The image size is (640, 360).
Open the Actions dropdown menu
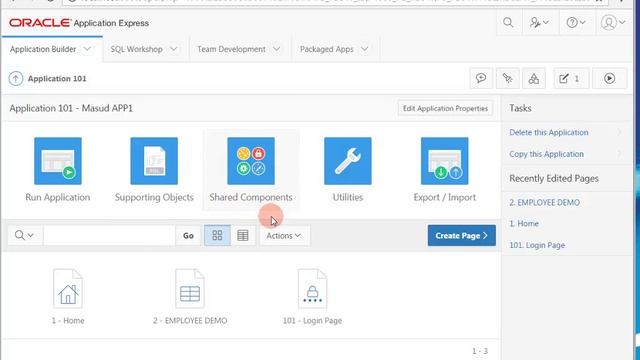click(284, 236)
